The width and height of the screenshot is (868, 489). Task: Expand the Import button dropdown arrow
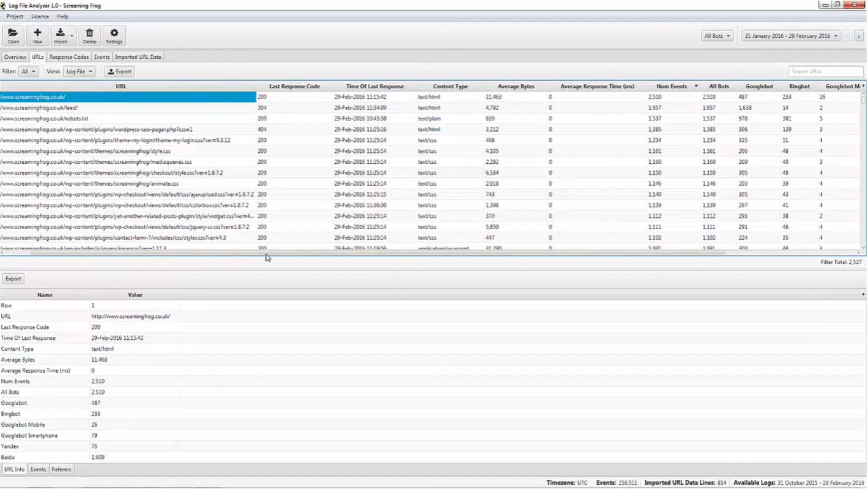click(x=72, y=36)
